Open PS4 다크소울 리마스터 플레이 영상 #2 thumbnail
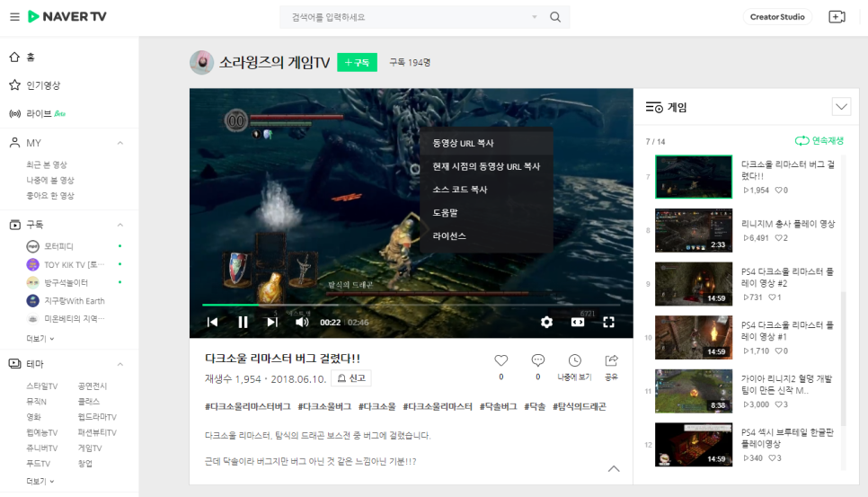 [x=694, y=284]
